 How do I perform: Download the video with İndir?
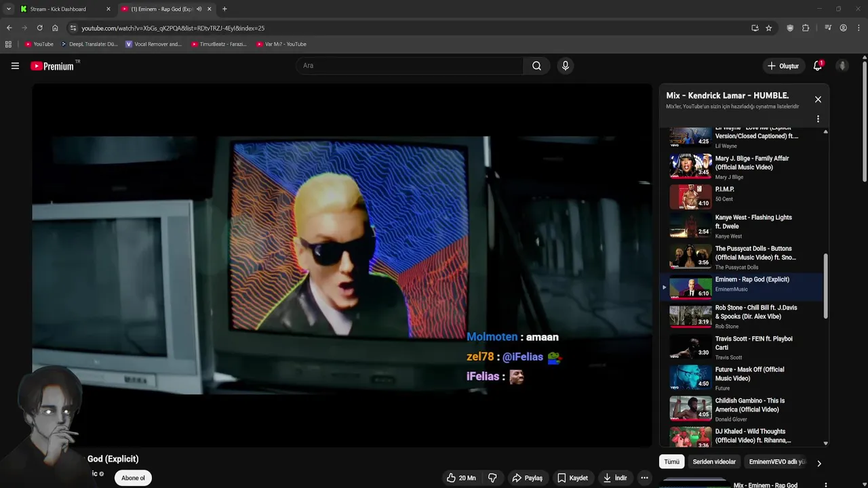615,478
